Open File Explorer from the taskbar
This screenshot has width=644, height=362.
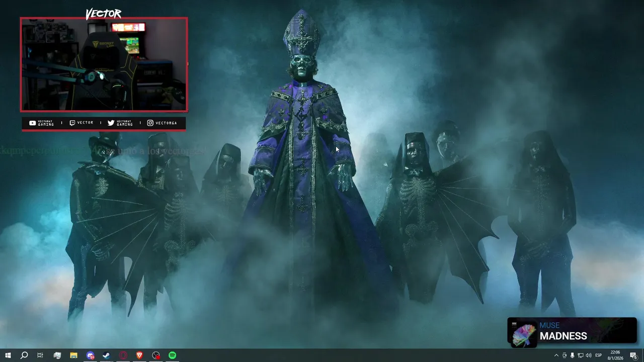coord(73,355)
